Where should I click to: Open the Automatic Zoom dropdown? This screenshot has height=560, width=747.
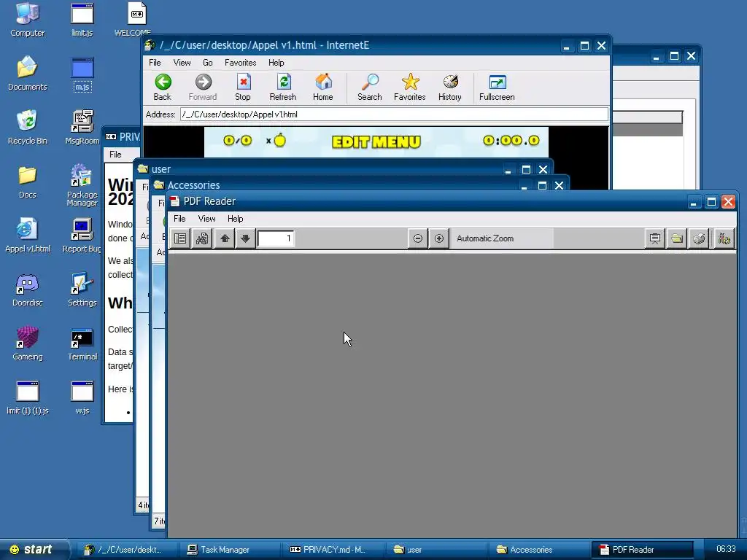(503, 238)
